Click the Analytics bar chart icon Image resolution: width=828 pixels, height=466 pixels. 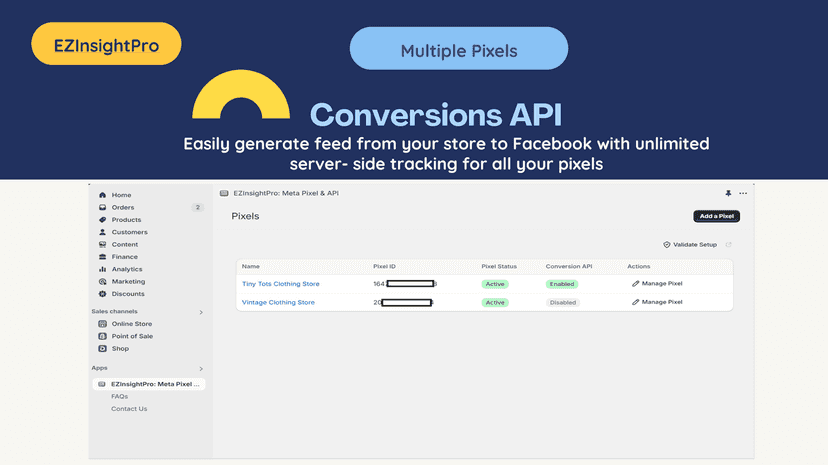(x=102, y=269)
